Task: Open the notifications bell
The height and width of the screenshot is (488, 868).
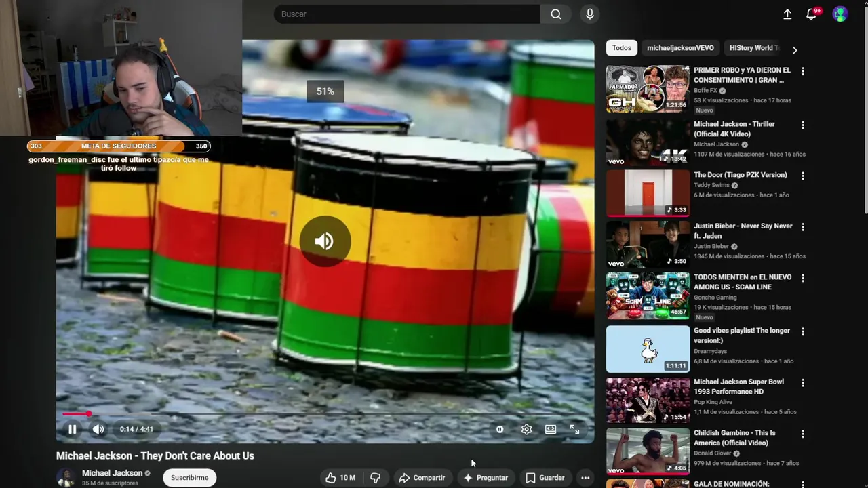Action: [811, 14]
